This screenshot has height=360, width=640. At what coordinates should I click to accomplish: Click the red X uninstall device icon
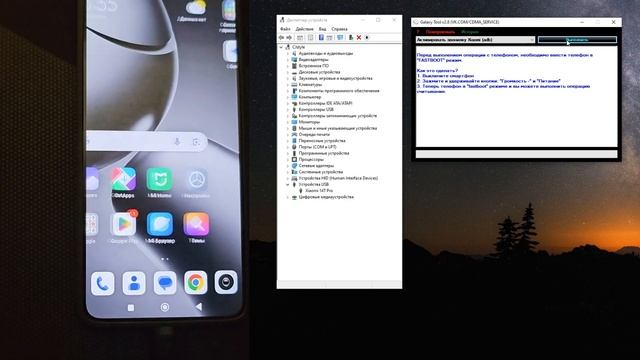(x=359, y=38)
